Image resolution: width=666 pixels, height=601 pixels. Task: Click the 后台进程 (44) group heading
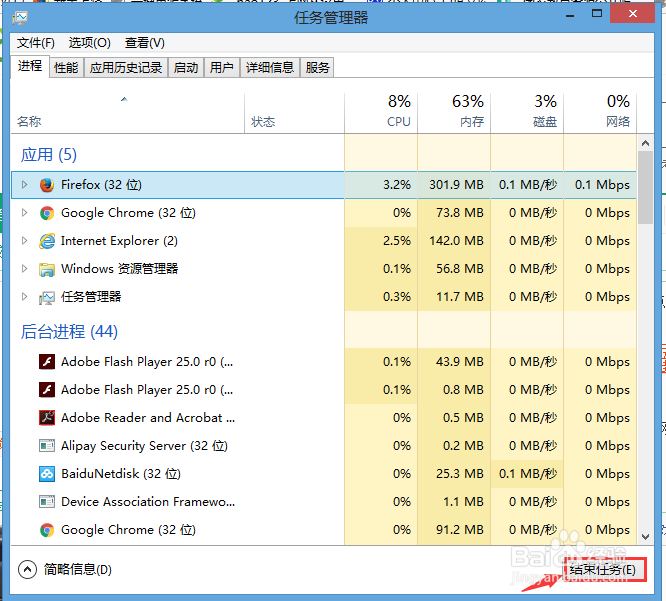click(69, 332)
